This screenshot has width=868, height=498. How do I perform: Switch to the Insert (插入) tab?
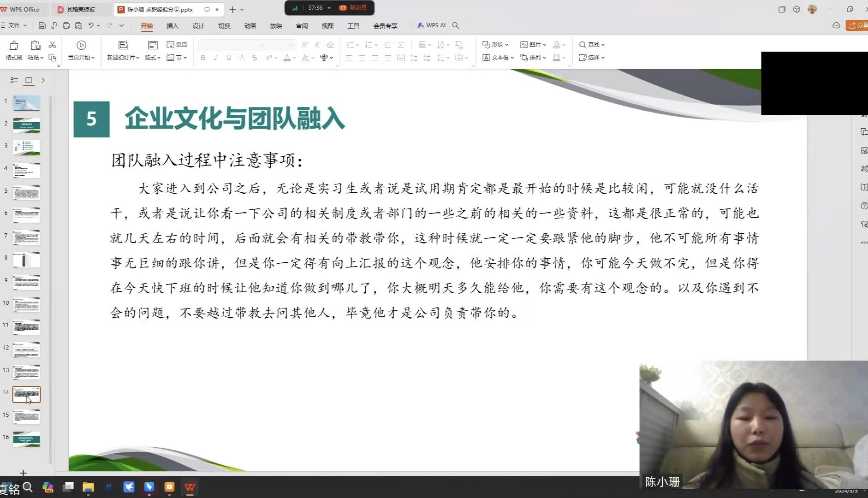tap(172, 25)
